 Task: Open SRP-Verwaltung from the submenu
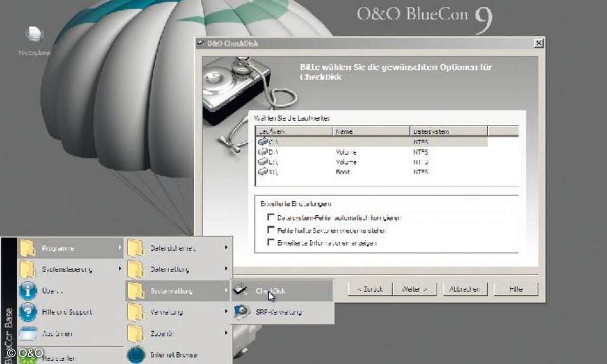click(282, 312)
